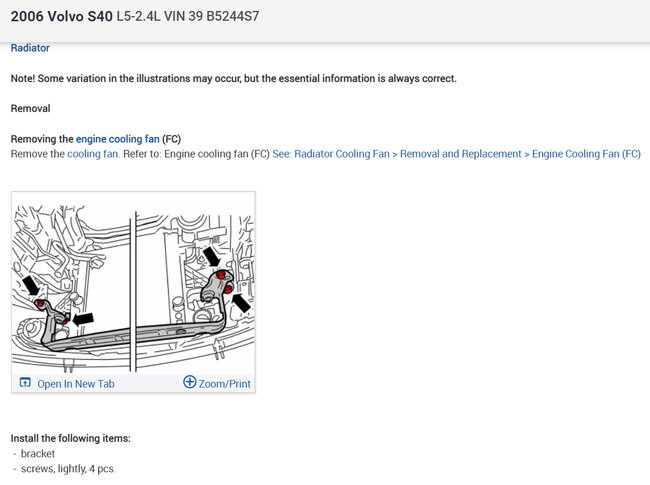Image resolution: width=650 pixels, height=485 pixels.
Task: Follow the 'See: Radiator Cooling Fan' link
Action: click(331, 154)
